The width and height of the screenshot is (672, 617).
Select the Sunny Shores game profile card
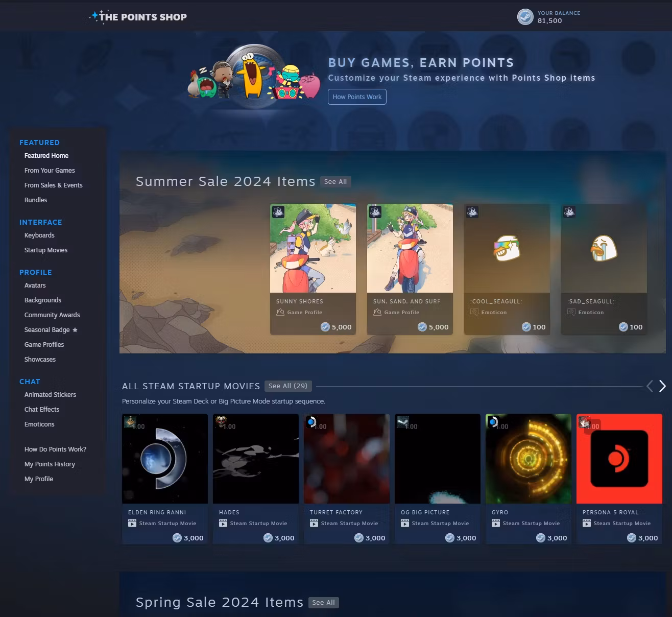pos(313,269)
